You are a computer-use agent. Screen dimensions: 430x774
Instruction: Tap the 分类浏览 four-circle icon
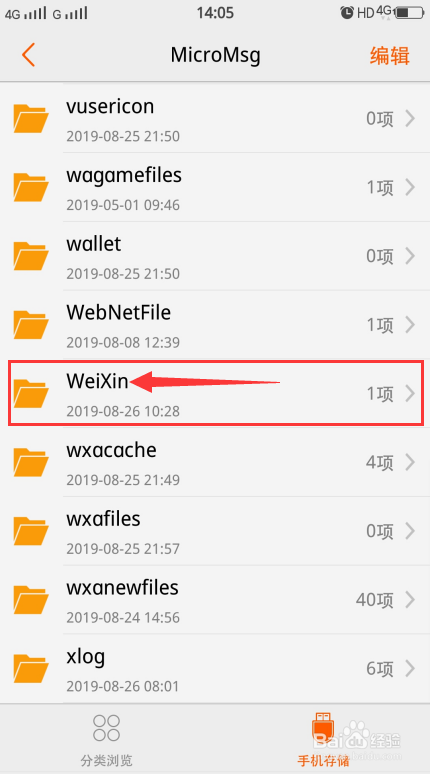tap(106, 728)
